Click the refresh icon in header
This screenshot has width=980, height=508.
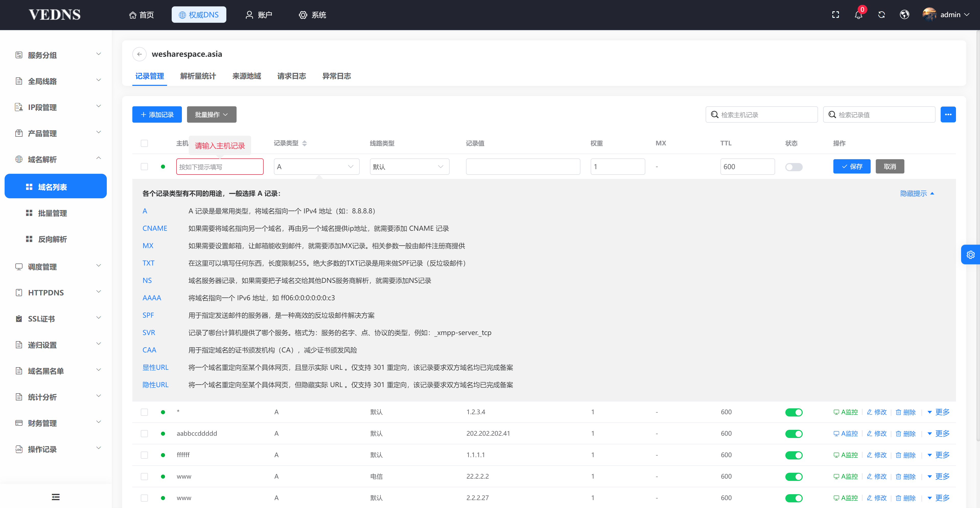click(x=881, y=15)
